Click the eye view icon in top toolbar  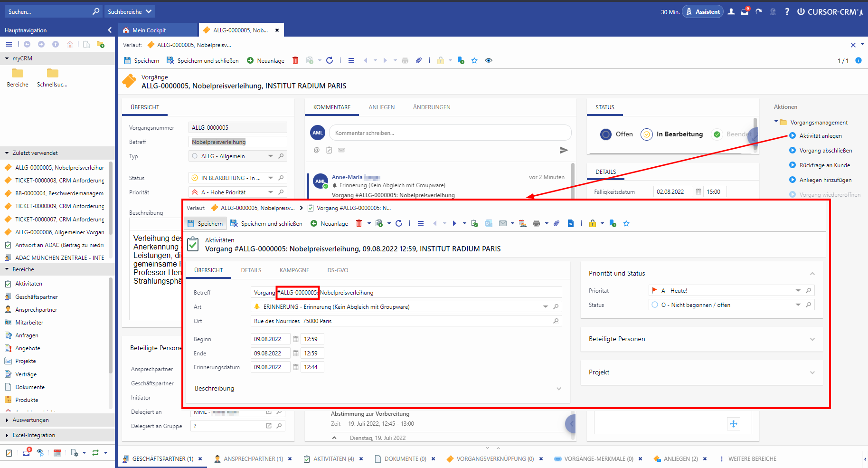489,60
